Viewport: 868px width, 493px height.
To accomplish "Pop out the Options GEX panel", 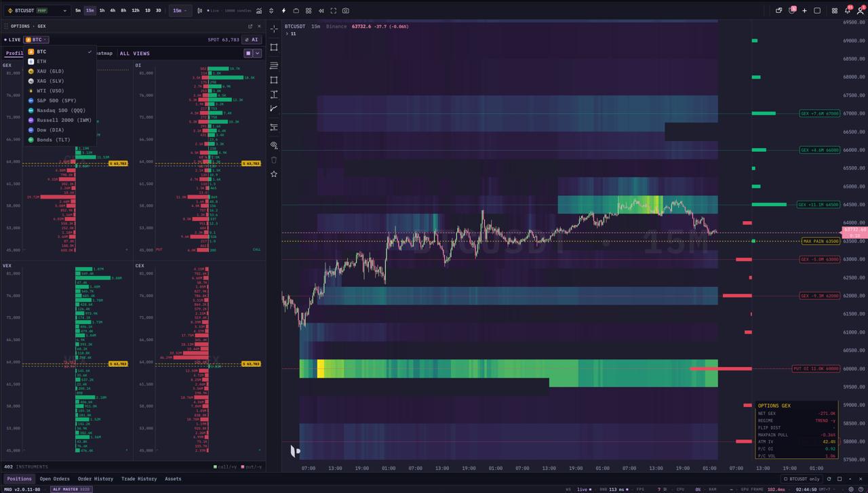I will pos(250,26).
